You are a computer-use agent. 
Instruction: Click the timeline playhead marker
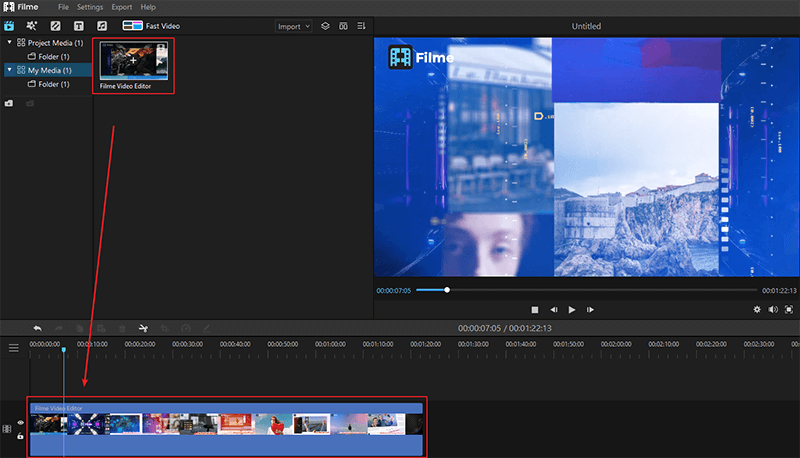64,349
